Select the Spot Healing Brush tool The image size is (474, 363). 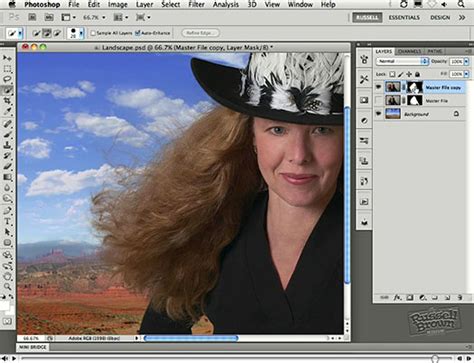[7, 124]
